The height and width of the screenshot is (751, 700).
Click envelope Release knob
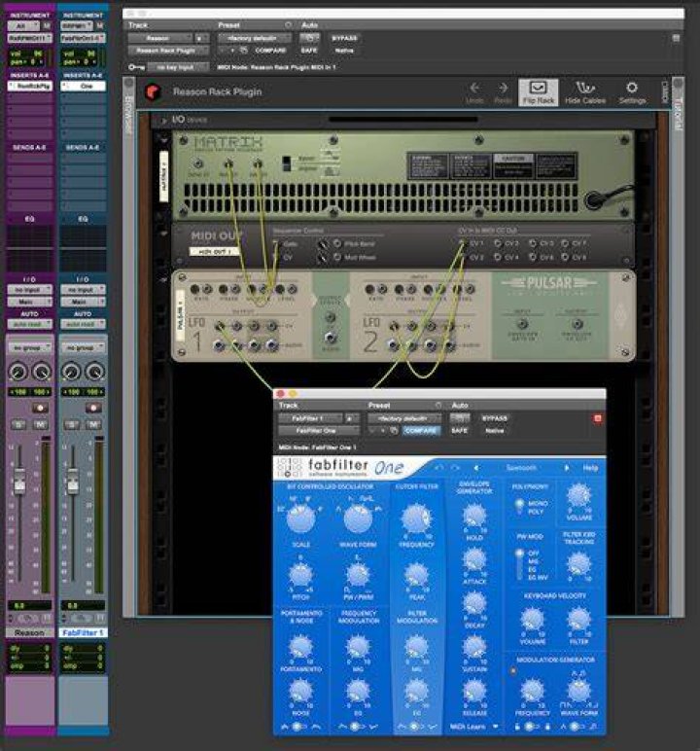point(474,692)
